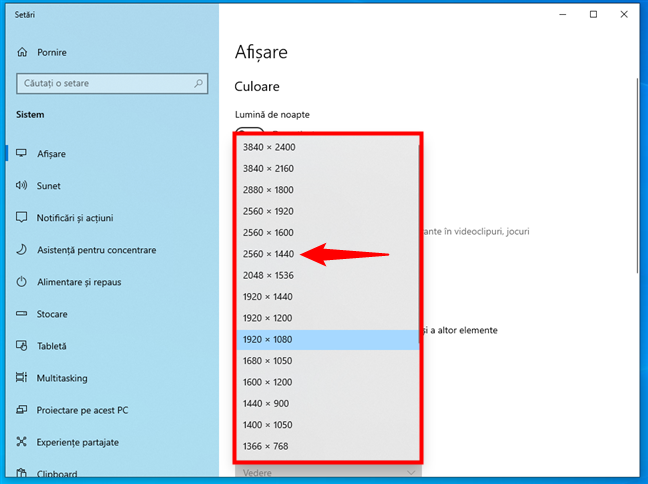Open the Multitasking page
Screen dimensions: 648x484
[x=112, y=378]
